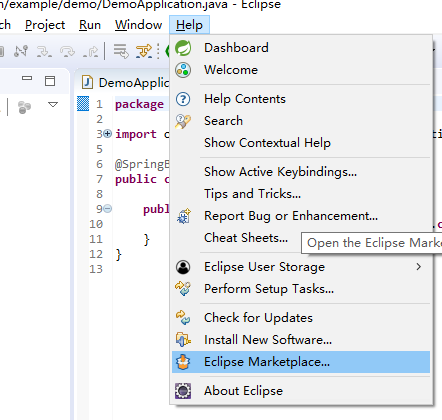The image size is (442, 420).
Task: Open Help Contents
Action: pos(301,99)
